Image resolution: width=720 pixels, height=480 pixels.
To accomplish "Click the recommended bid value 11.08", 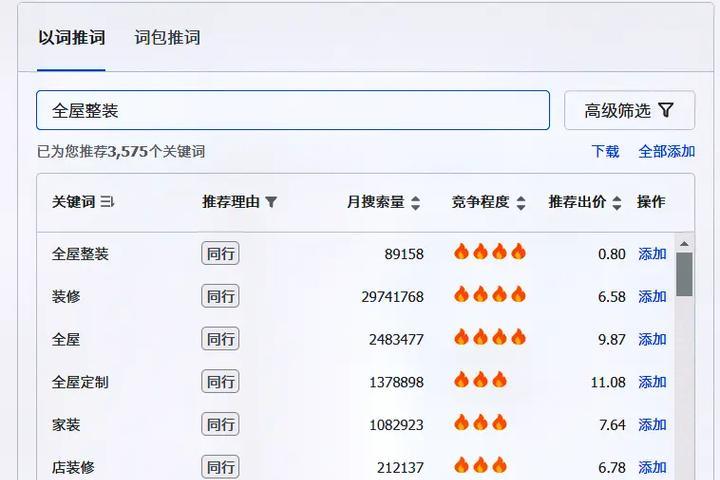I will pyautogui.click(x=608, y=382).
